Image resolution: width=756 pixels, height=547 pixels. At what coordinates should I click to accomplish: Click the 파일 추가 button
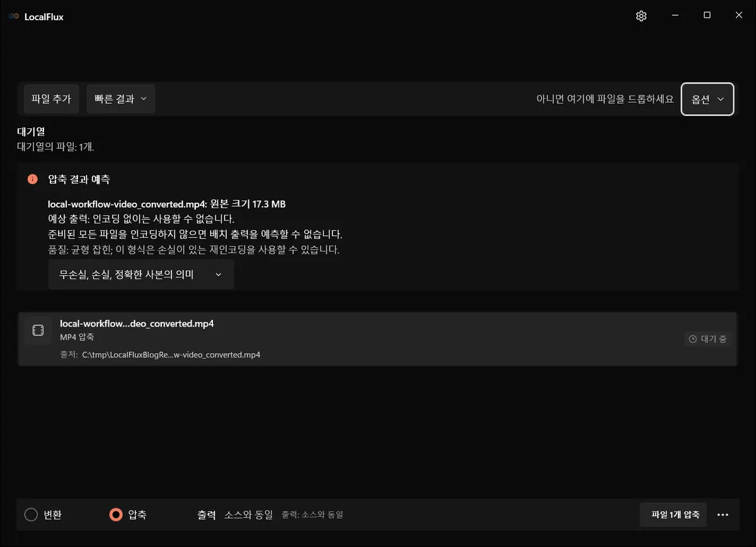click(x=51, y=99)
